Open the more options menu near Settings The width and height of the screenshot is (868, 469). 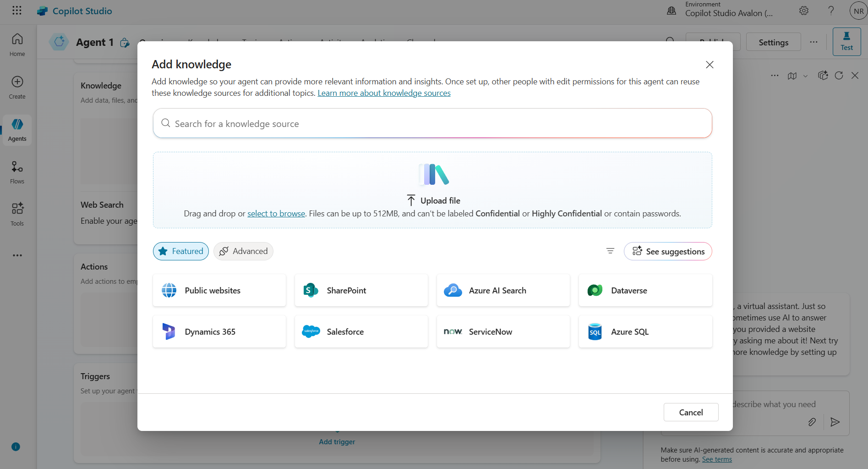[x=813, y=42]
